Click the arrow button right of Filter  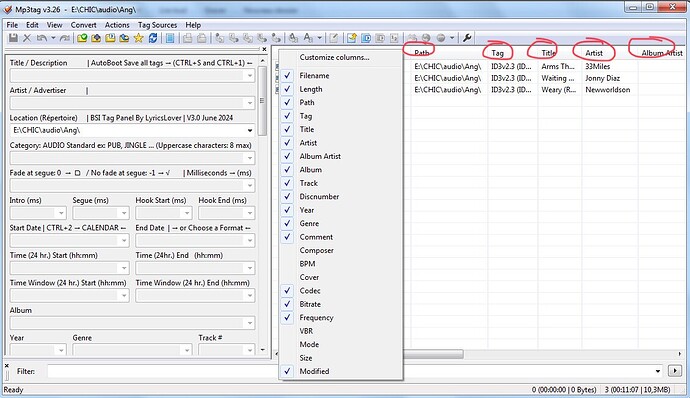point(675,371)
